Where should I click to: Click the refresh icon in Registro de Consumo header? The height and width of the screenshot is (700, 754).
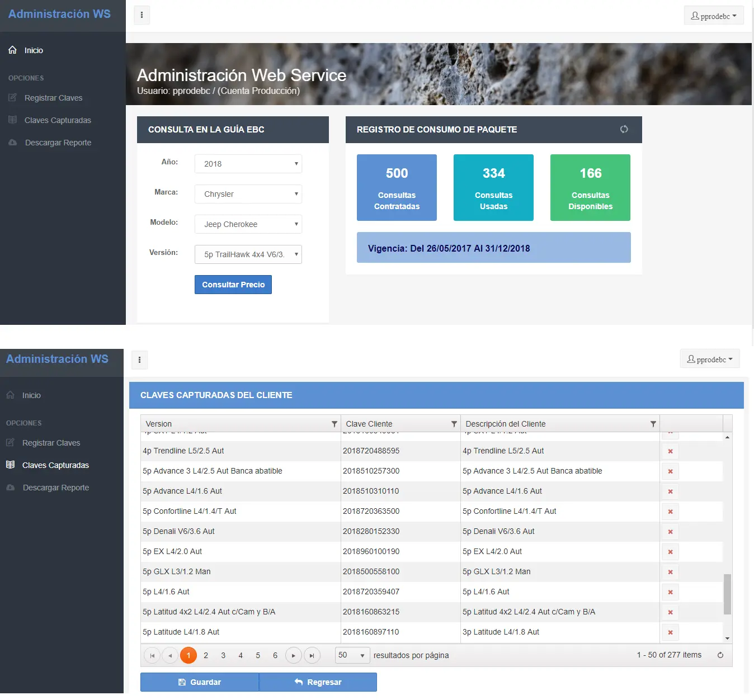624,129
